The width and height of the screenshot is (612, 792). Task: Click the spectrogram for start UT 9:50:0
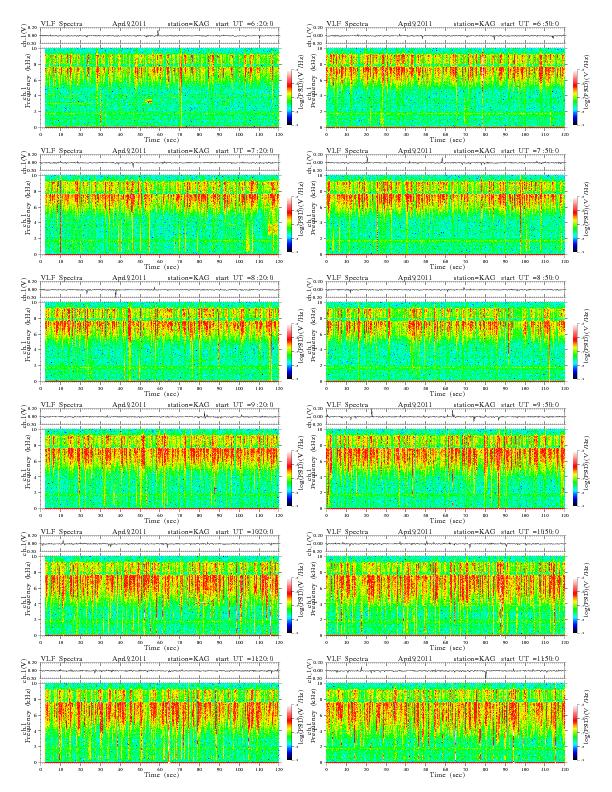[x=446, y=469]
